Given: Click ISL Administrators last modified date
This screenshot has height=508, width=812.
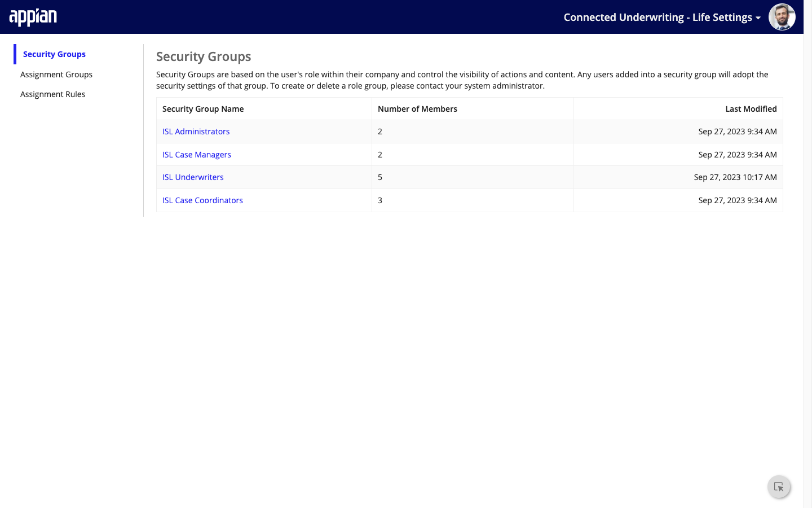Looking at the screenshot, I should pos(738,132).
